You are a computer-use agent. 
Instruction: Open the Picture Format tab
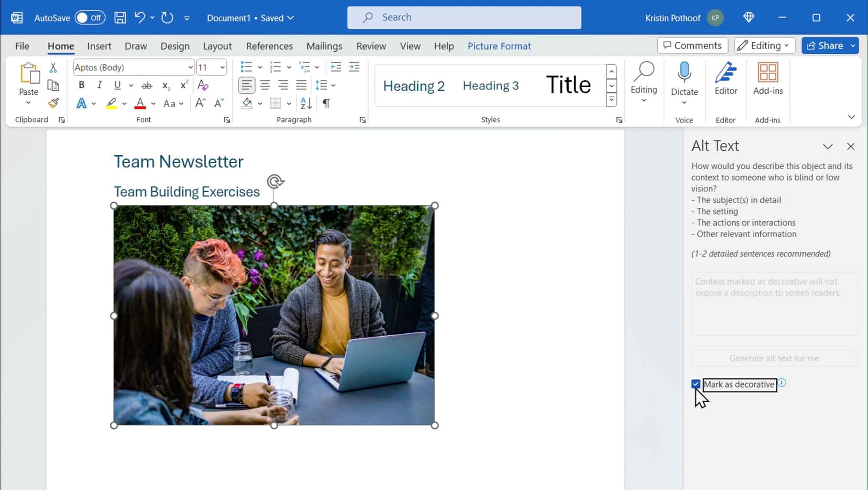point(499,46)
